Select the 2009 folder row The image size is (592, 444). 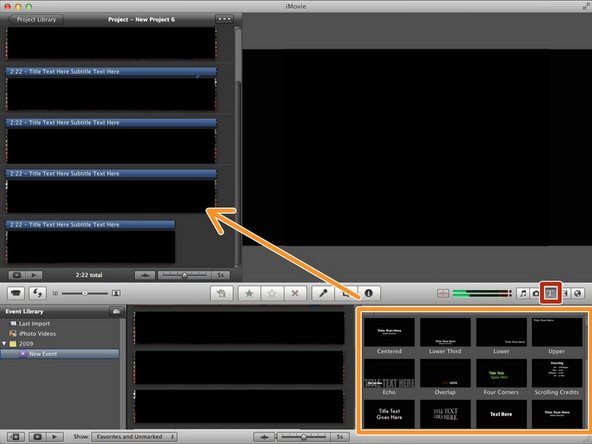(60, 344)
